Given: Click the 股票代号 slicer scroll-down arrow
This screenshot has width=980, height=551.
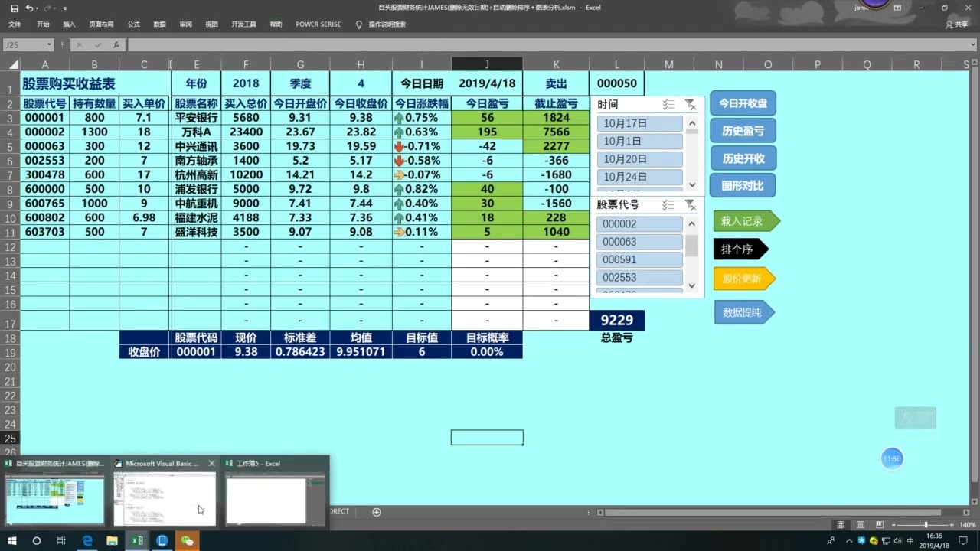Looking at the screenshot, I should tap(692, 286).
